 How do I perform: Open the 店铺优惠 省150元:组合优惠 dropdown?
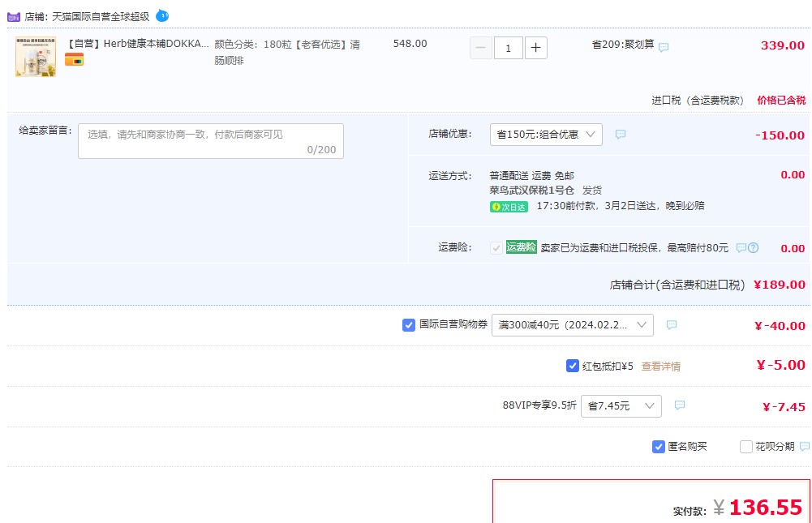[x=546, y=135]
